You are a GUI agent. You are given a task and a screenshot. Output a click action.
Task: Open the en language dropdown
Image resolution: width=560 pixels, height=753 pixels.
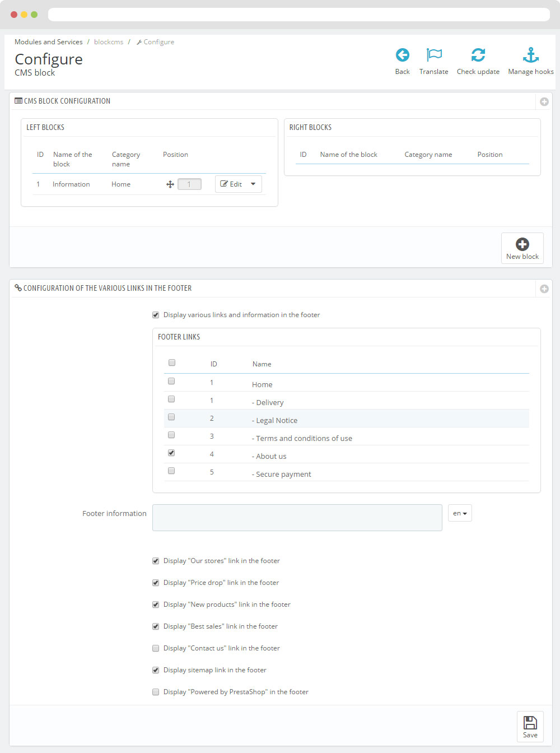pyautogui.click(x=460, y=513)
